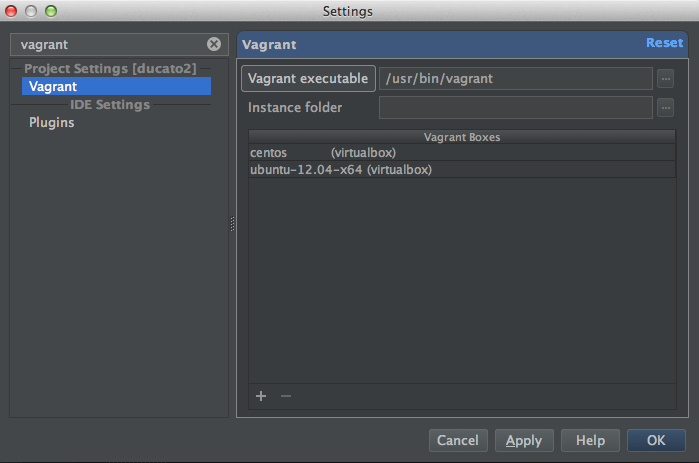Click the Apply button
Image resolution: width=699 pixels, height=463 pixels.
[x=524, y=440]
